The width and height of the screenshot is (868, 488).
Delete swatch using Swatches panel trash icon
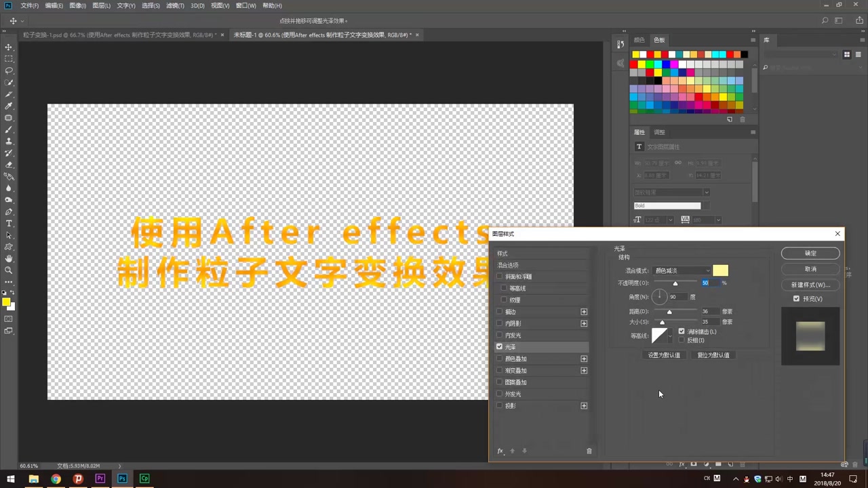(742, 119)
